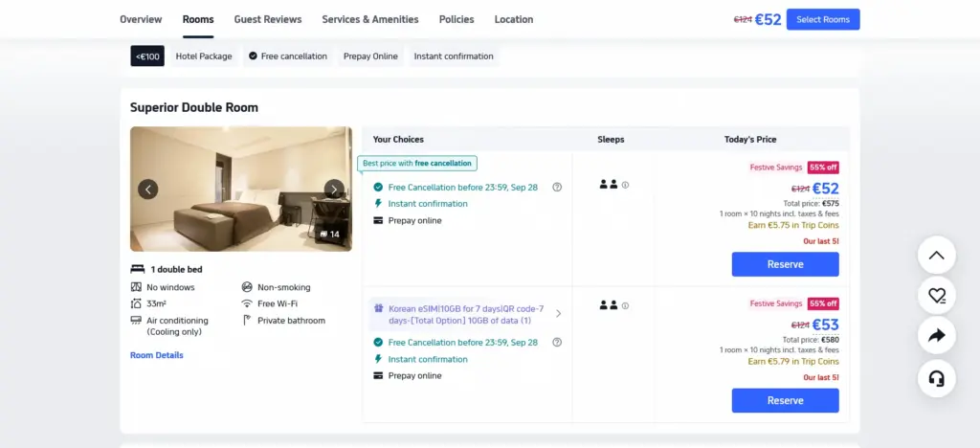Click Total price €575 text
Viewport: 980px width, 448px height.
tap(812, 203)
